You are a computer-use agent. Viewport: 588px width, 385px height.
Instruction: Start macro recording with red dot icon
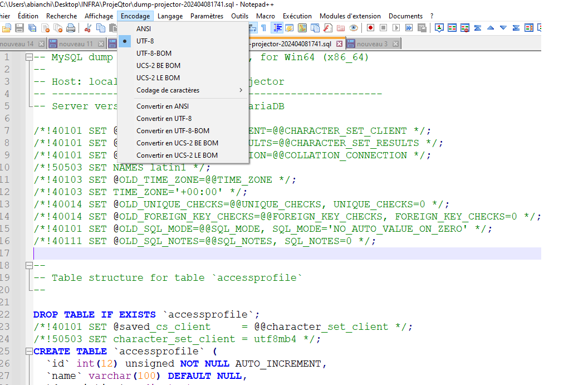point(370,28)
